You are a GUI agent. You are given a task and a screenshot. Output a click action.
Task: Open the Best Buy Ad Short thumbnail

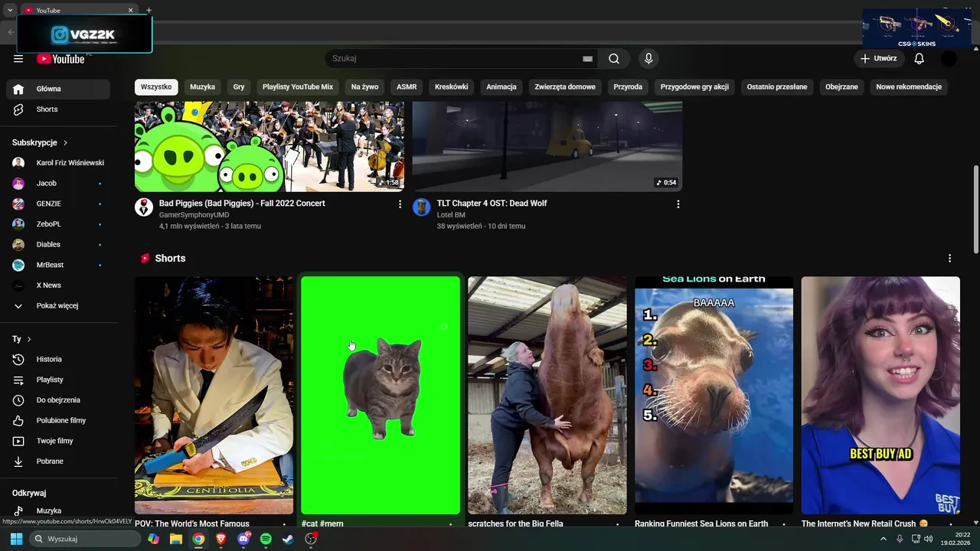(880, 396)
